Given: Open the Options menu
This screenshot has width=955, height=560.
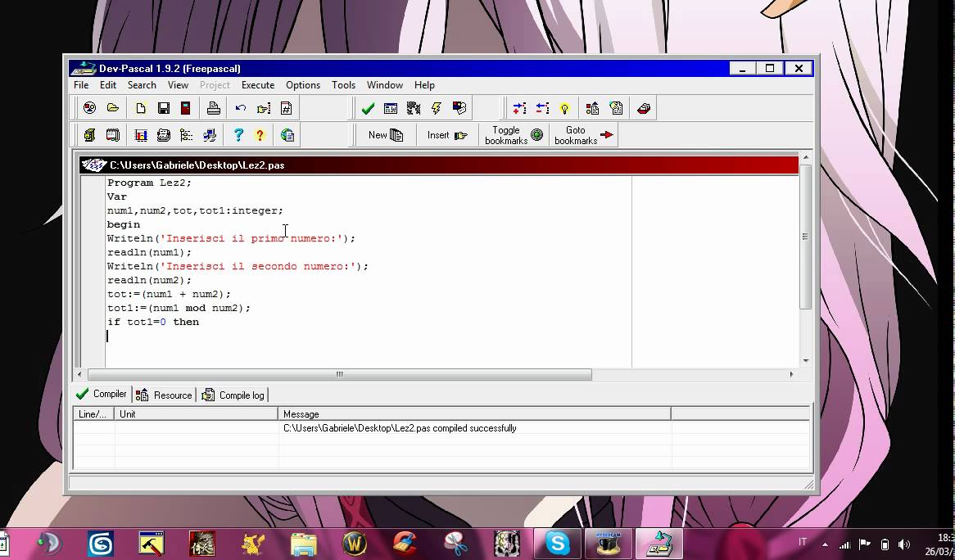Looking at the screenshot, I should click(x=303, y=85).
